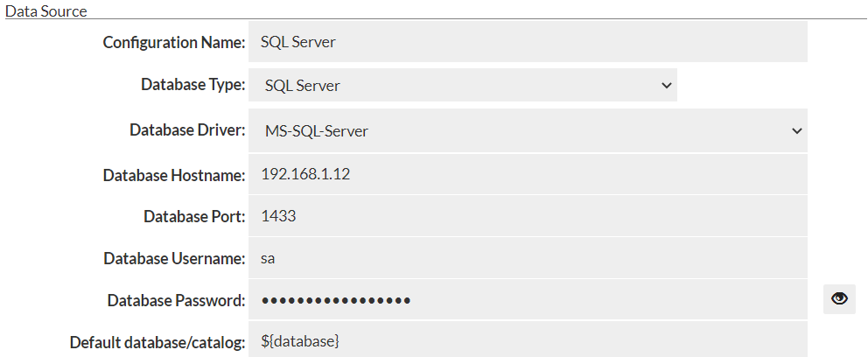868x357 pixels.
Task: Click the Database Driver label
Action: point(187,130)
